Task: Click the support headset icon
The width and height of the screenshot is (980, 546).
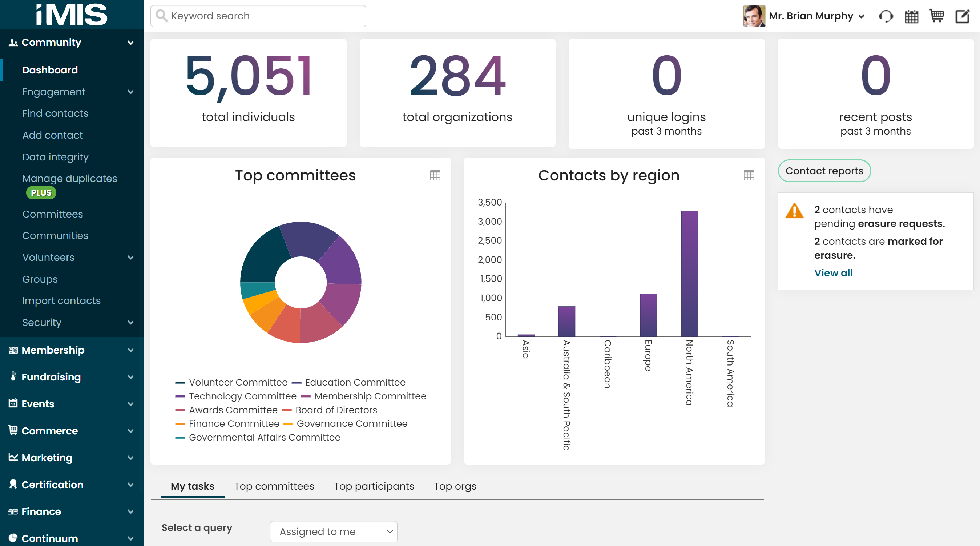Action: (x=885, y=16)
